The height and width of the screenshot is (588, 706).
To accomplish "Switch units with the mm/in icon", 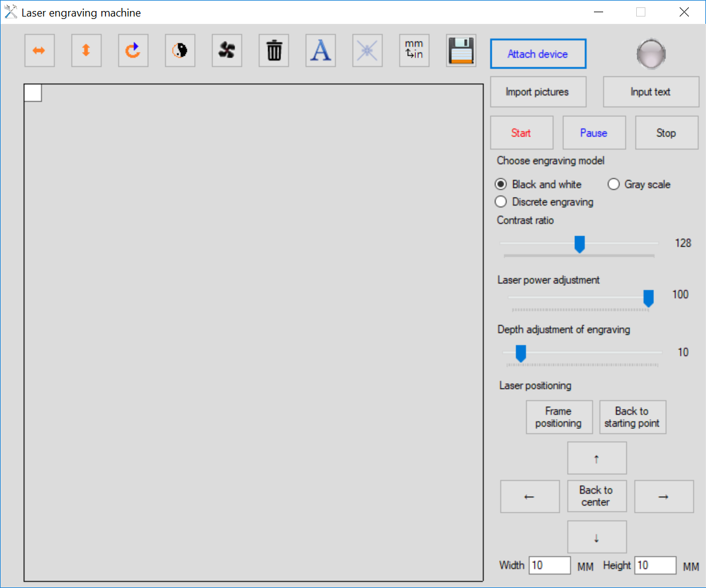I will [415, 50].
